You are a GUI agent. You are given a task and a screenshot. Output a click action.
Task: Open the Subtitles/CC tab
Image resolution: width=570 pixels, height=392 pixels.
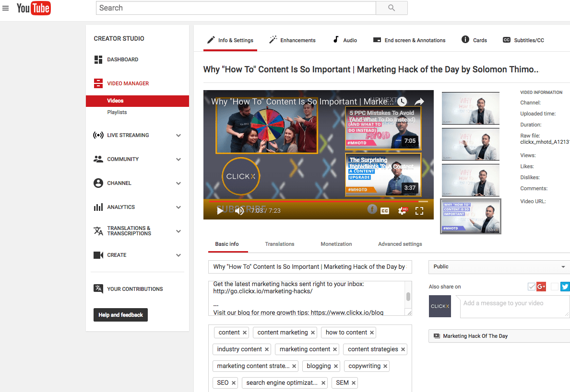tap(523, 40)
